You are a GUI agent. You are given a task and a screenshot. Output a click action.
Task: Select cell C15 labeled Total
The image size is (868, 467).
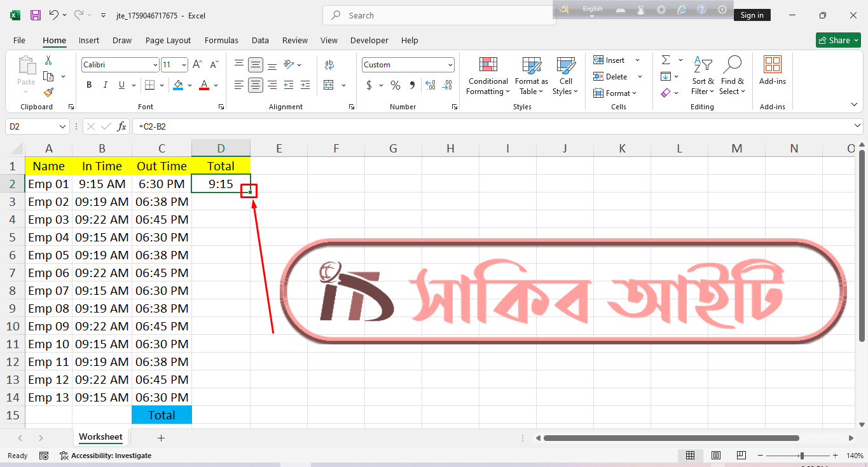(x=162, y=415)
